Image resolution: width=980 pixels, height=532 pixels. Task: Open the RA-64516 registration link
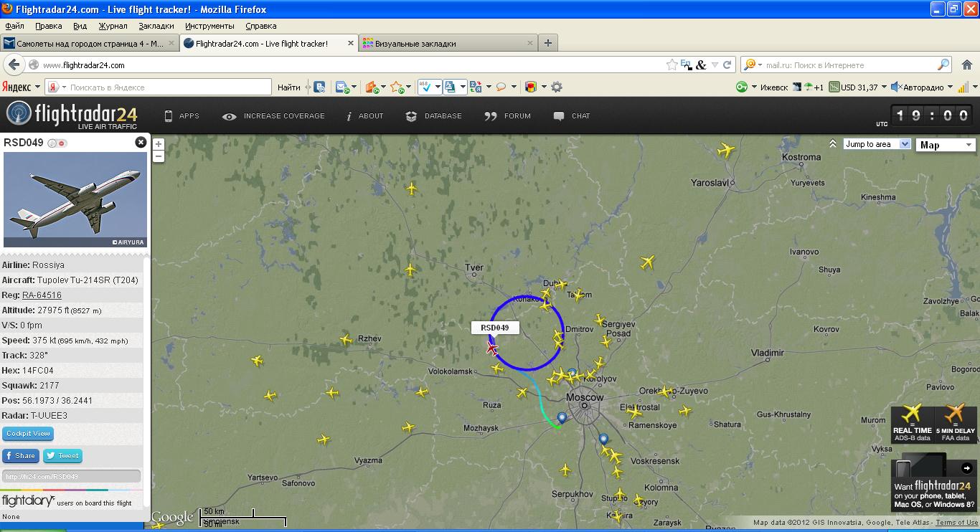42,295
